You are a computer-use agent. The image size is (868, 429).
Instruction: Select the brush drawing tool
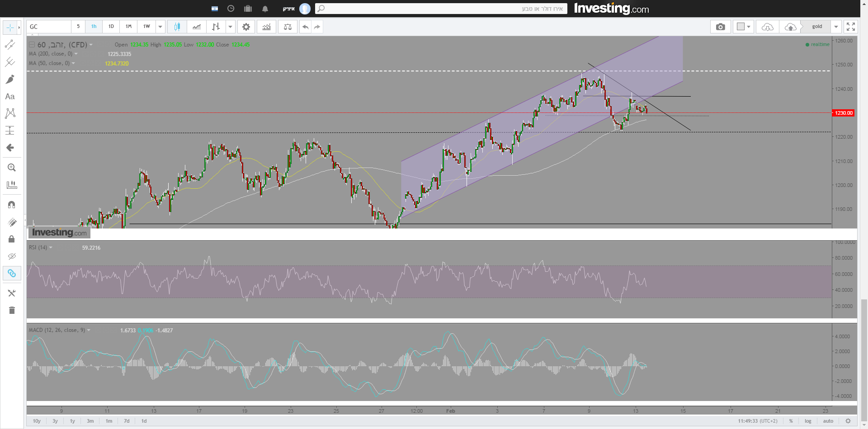[10, 79]
